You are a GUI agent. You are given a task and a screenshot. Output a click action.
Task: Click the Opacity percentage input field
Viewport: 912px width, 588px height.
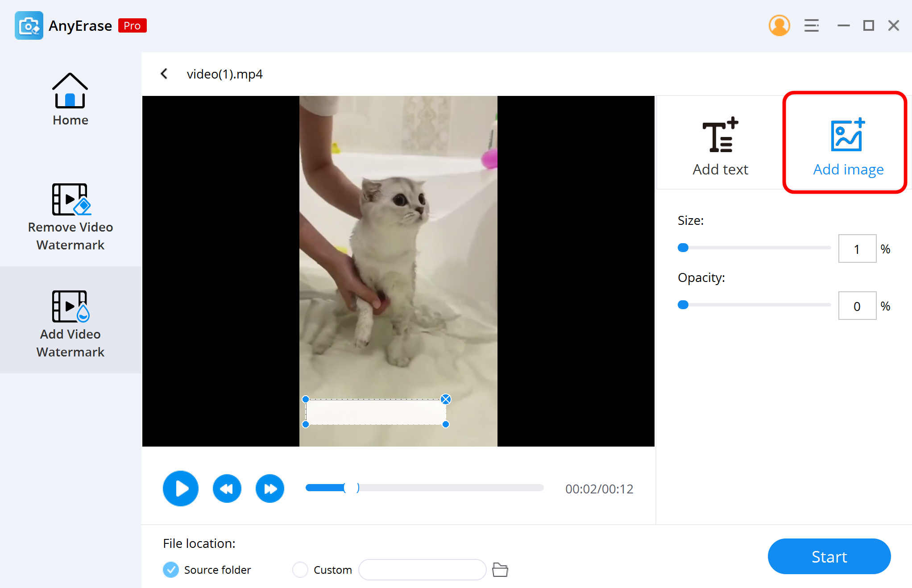pos(857,305)
